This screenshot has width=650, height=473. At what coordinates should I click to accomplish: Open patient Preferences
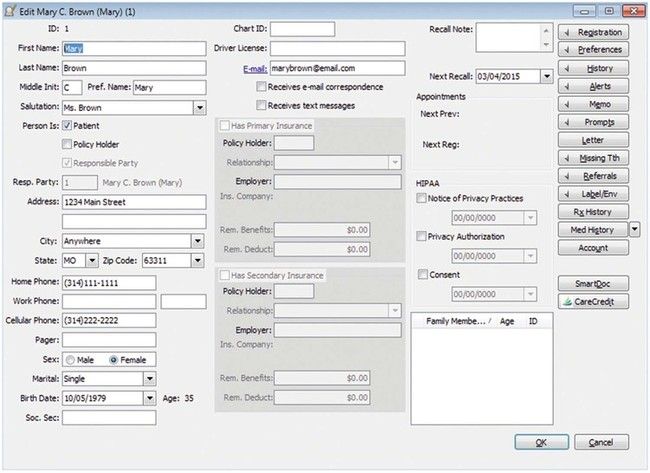pos(592,50)
